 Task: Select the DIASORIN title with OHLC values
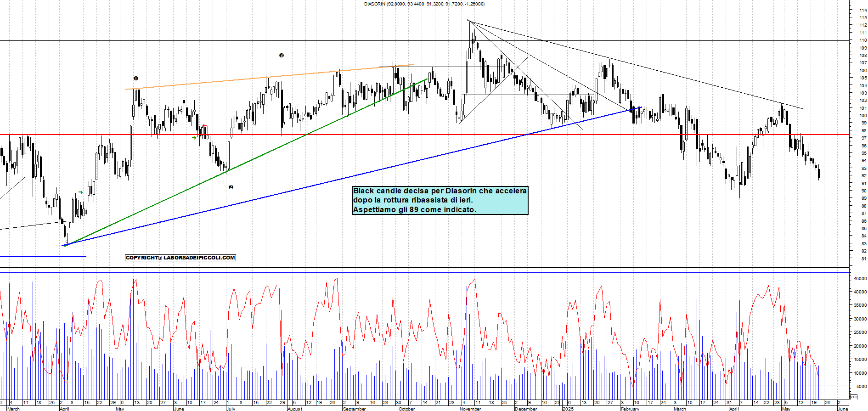click(424, 4)
